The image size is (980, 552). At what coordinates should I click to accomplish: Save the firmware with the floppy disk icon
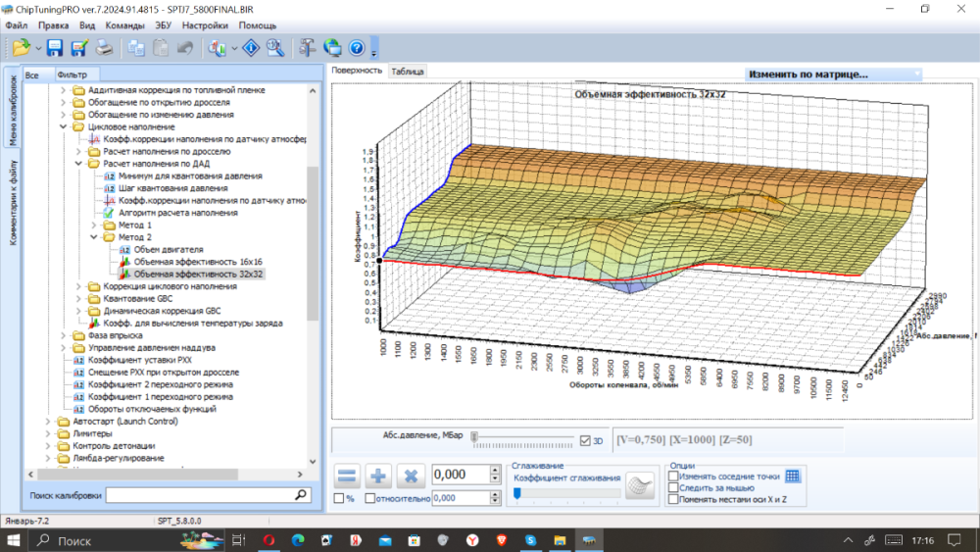pos(55,47)
